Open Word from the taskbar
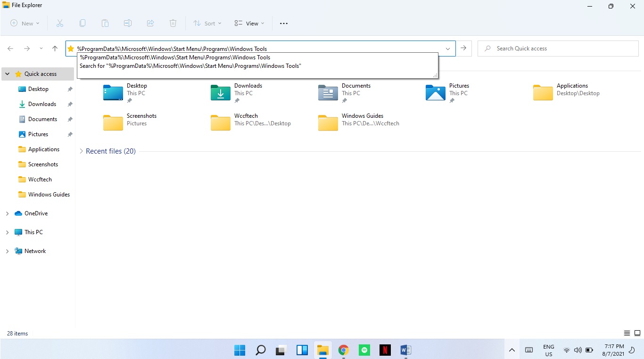644x359 pixels. [x=405, y=350]
